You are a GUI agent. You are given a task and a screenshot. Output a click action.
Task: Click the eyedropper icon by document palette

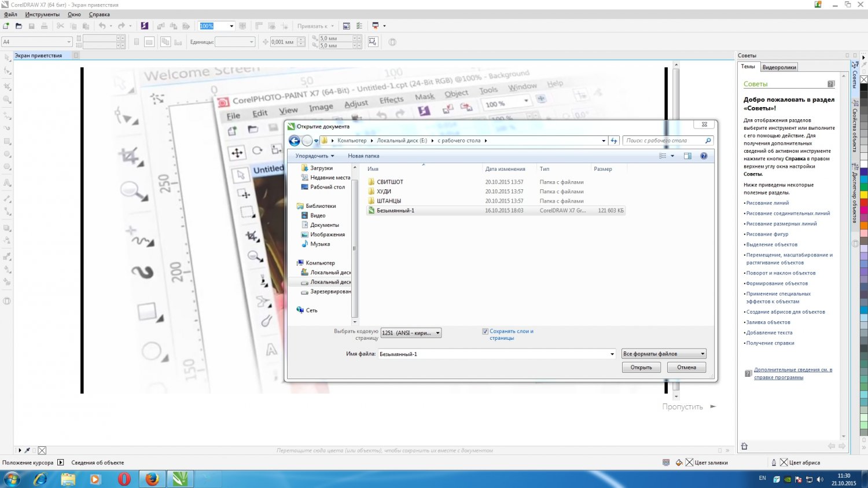(x=27, y=450)
